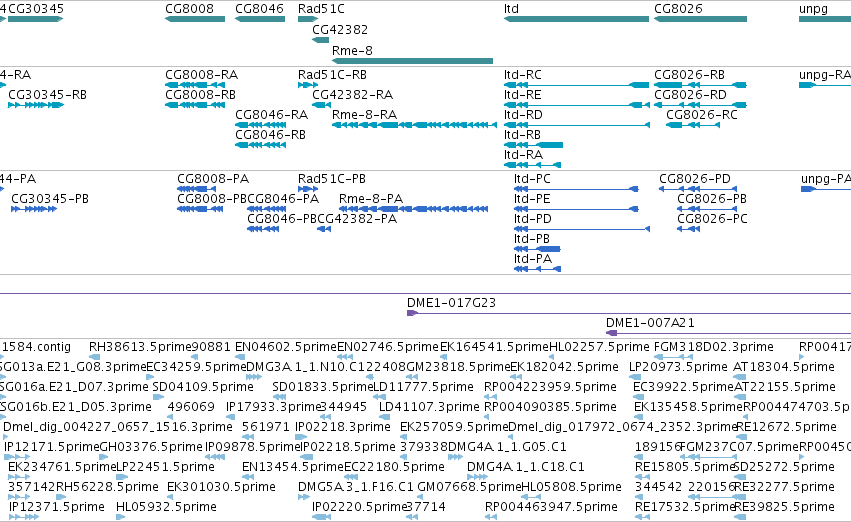The width and height of the screenshot is (851, 522).
Task: Select the unpg gene label
Action: [x=813, y=9]
